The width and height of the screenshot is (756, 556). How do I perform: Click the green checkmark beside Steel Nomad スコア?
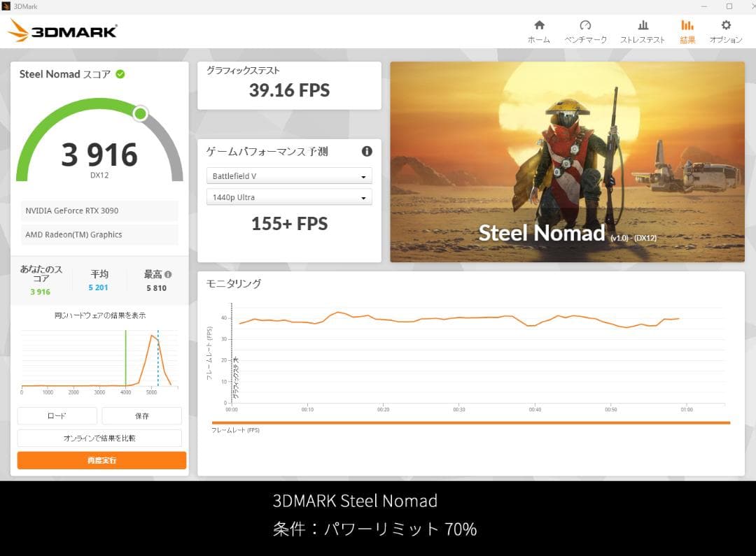[120, 73]
